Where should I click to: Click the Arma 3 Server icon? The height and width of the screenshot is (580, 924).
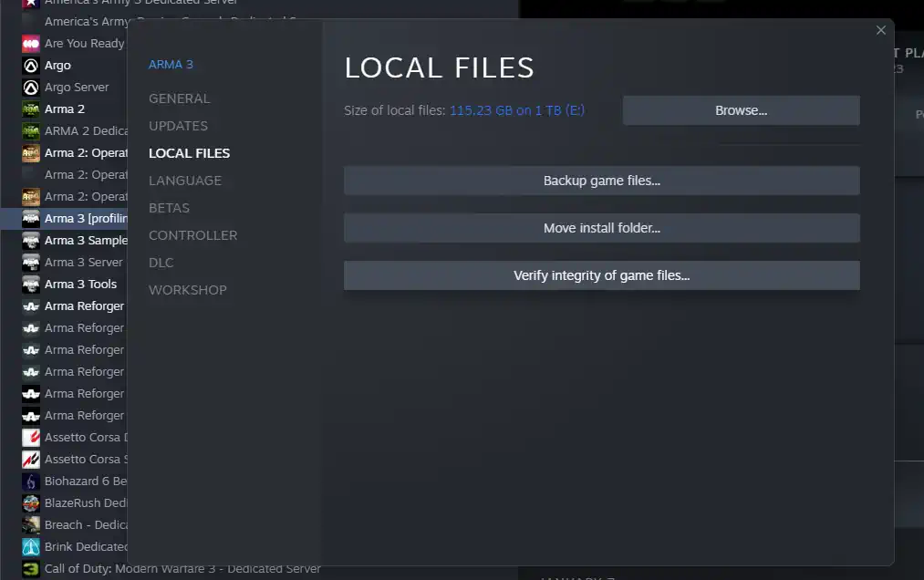(31, 263)
